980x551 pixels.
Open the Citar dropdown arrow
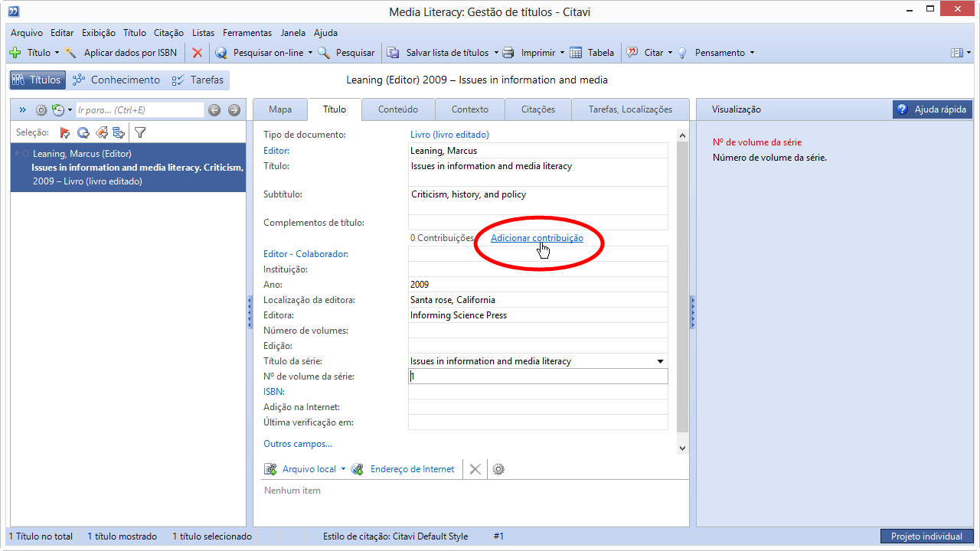click(x=670, y=53)
